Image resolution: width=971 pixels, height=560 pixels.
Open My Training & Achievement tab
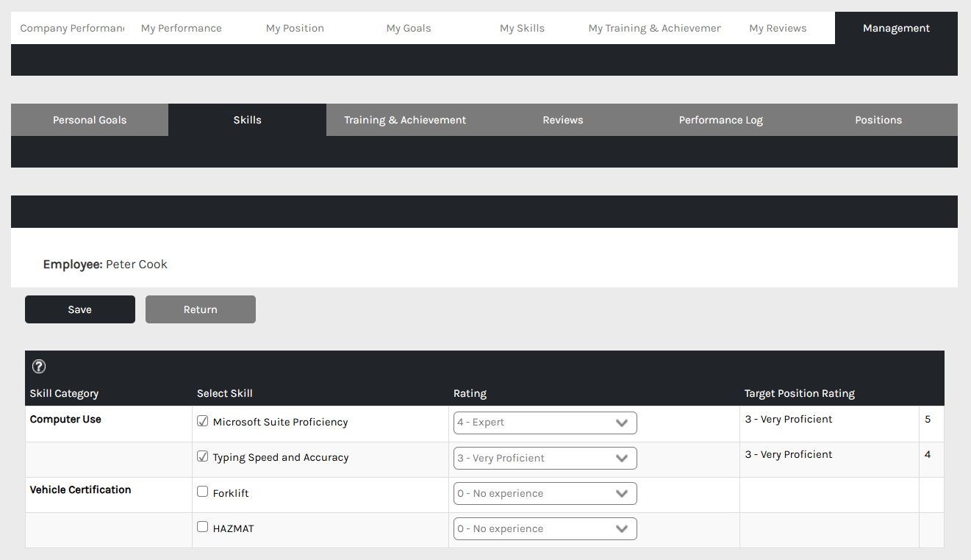click(x=654, y=28)
